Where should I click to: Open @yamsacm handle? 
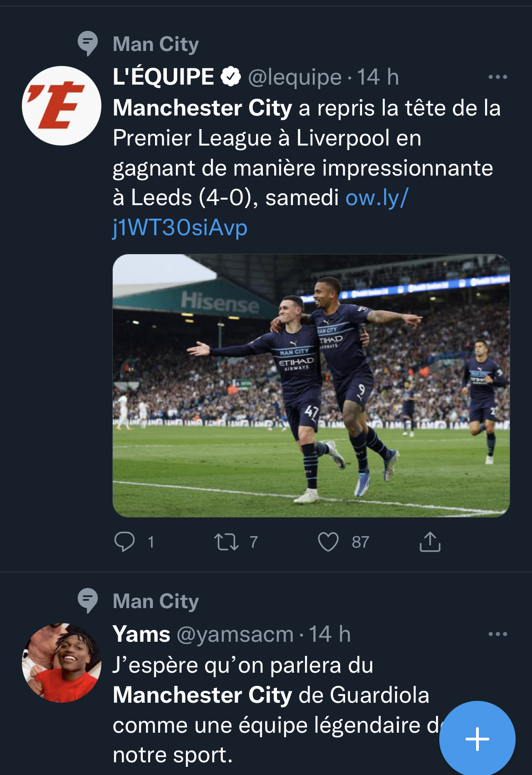point(235,634)
